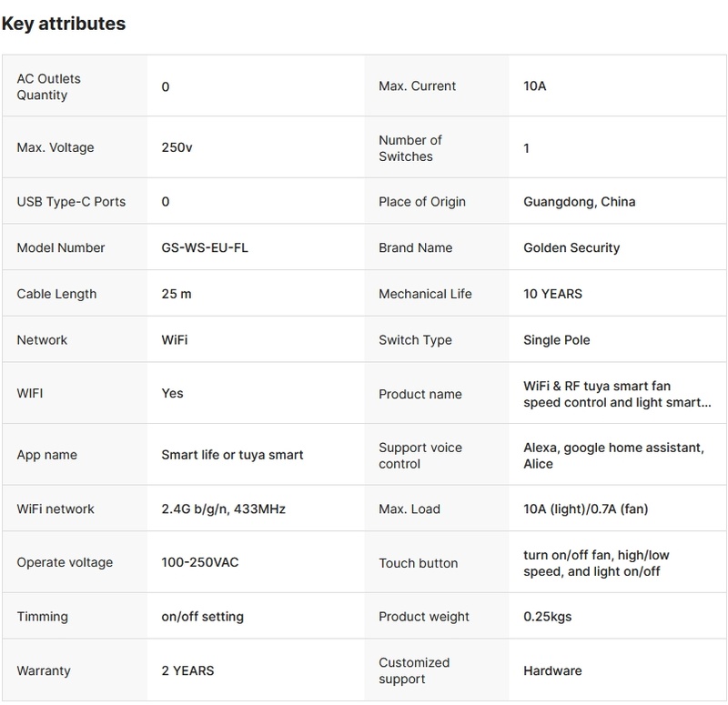The image size is (728, 705).
Task: Click the Mechanical Life 10 YEARS value
Action: [552, 294]
